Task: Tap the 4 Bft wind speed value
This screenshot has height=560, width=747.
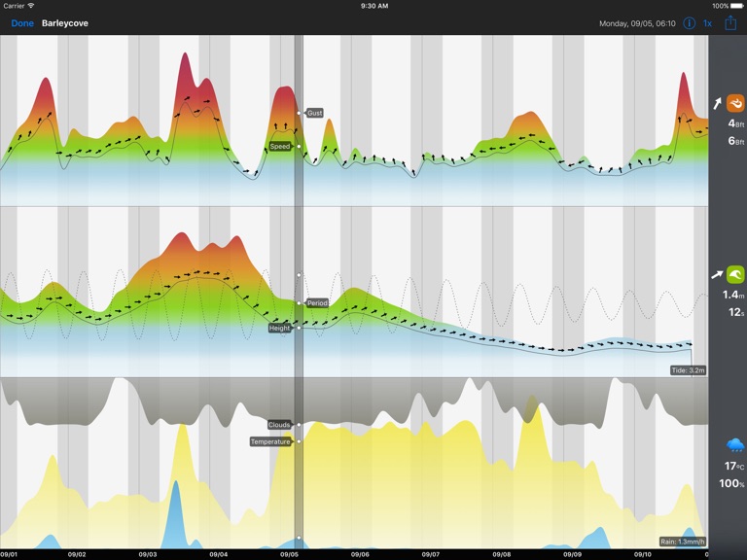Action: (736, 123)
